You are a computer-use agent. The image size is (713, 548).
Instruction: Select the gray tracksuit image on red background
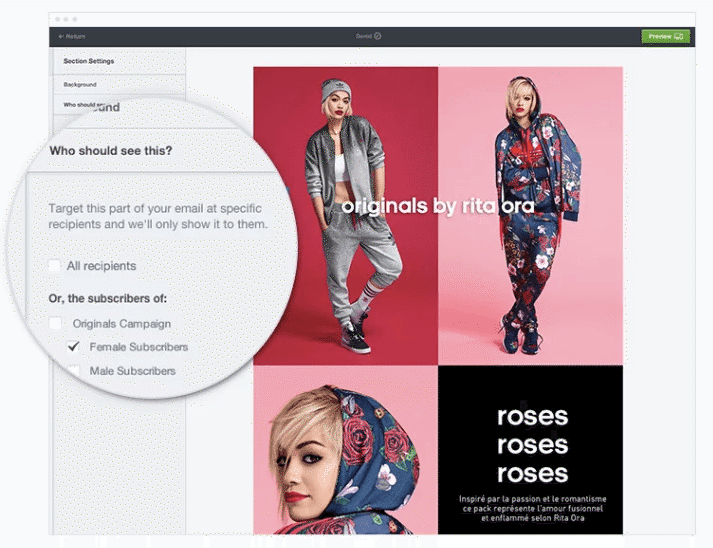click(346, 216)
